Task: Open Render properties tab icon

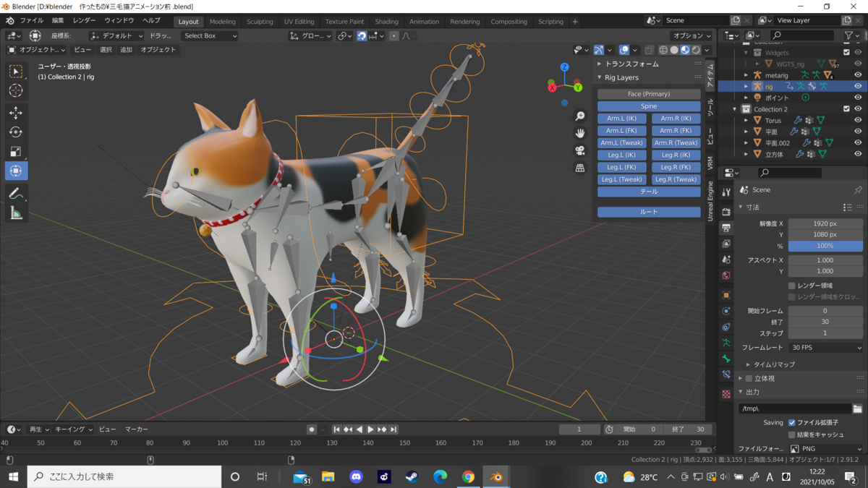Action: (x=726, y=212)
